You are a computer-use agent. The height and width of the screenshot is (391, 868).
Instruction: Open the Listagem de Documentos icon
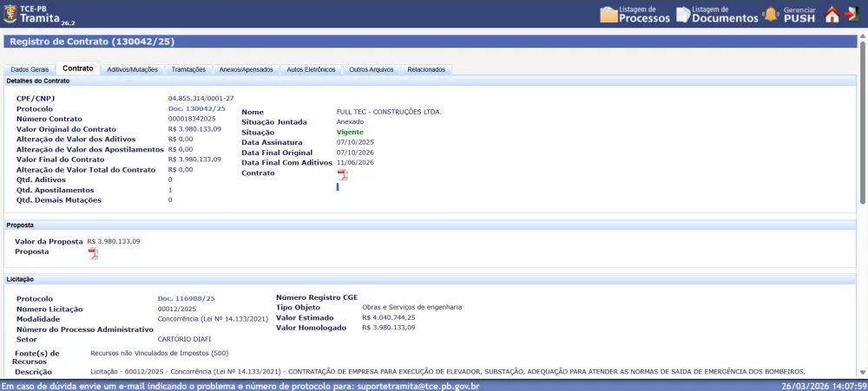click(683, 14)
